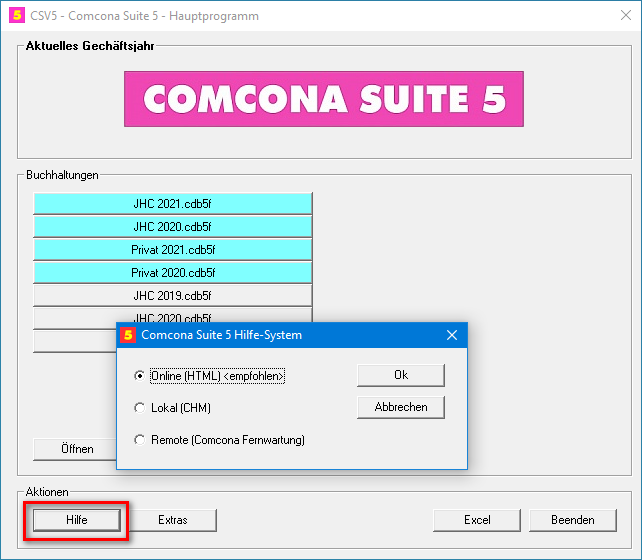This screenshot has height=560, width=642.
Task: Open the JHC 2021.cdb5f bookkeeping
Action: (173, 203)
